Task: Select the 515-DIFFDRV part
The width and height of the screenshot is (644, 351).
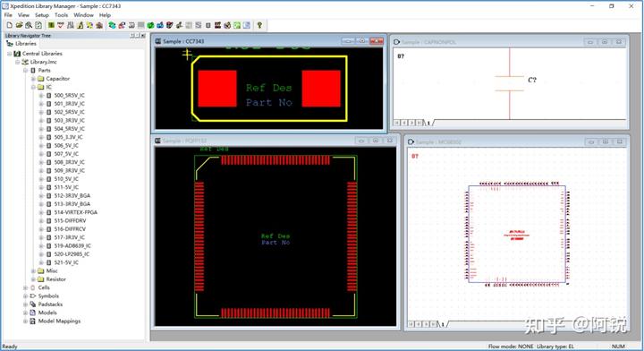Action: 70,220
